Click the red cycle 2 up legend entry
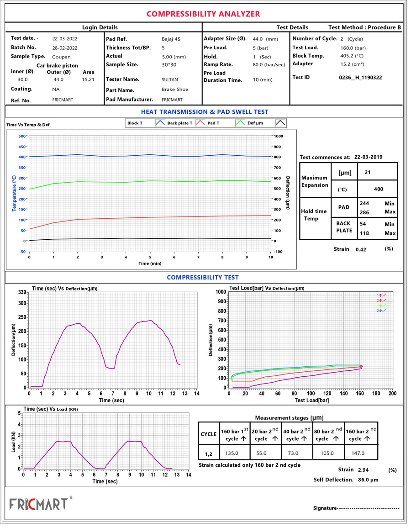The image size is (411, 532). [381, 300]
